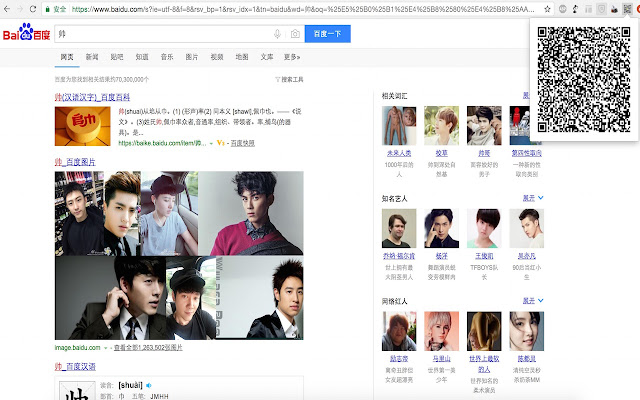
Task: Open the 校草 related term link
Action: [x=442, y=153]
